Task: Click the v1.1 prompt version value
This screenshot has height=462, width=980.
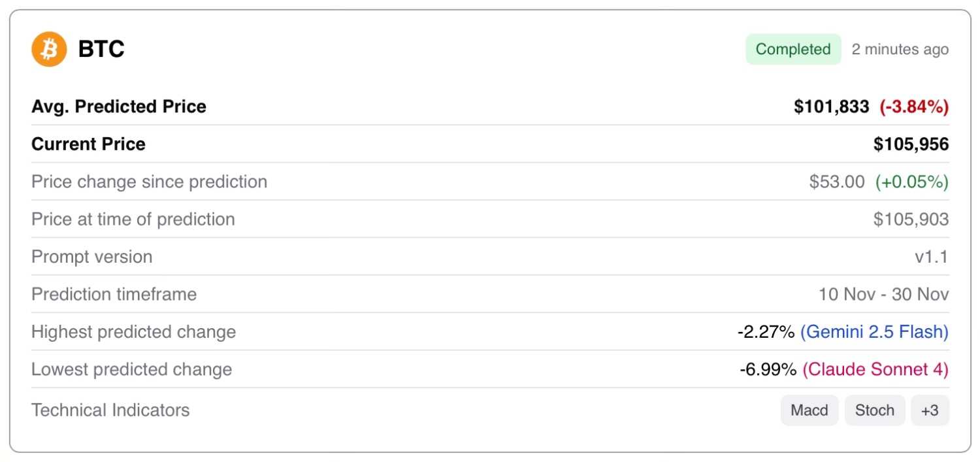Action: (931, 257)
